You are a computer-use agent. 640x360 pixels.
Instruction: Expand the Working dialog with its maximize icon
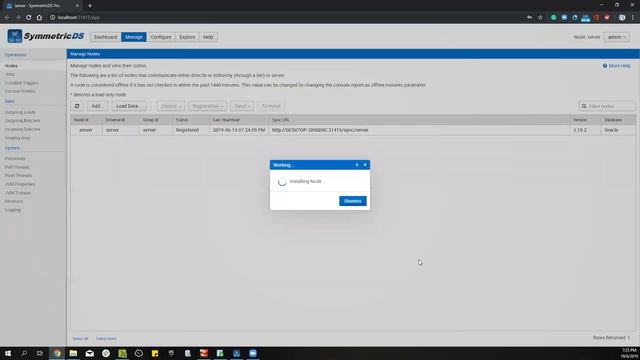click(357, 165)
